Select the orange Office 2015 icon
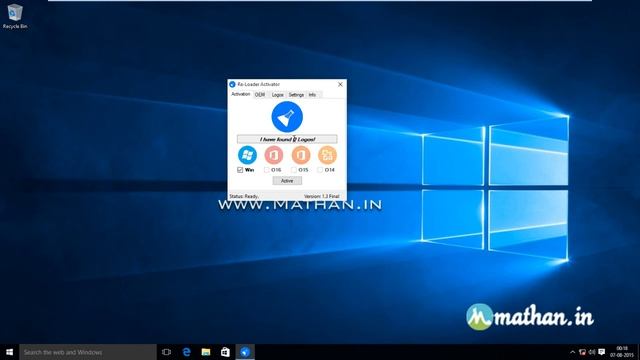640x360 pixels. point(301,155)
